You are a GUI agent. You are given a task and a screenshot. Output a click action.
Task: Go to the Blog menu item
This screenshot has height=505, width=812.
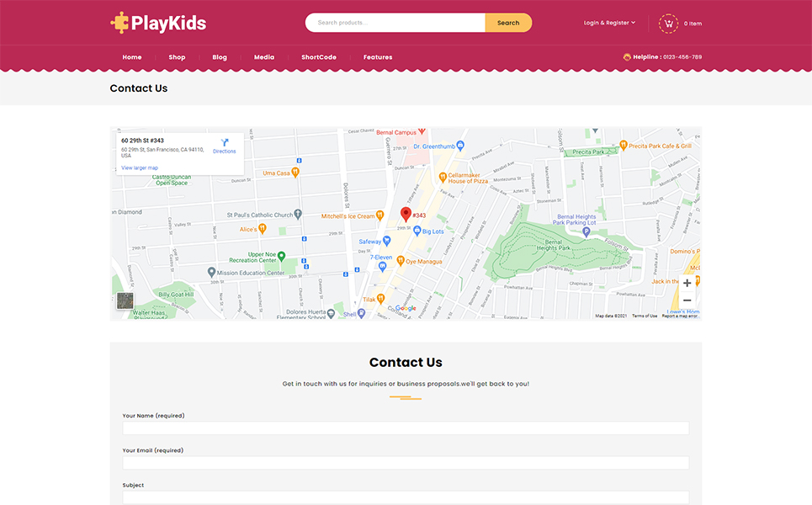(220, 57)
